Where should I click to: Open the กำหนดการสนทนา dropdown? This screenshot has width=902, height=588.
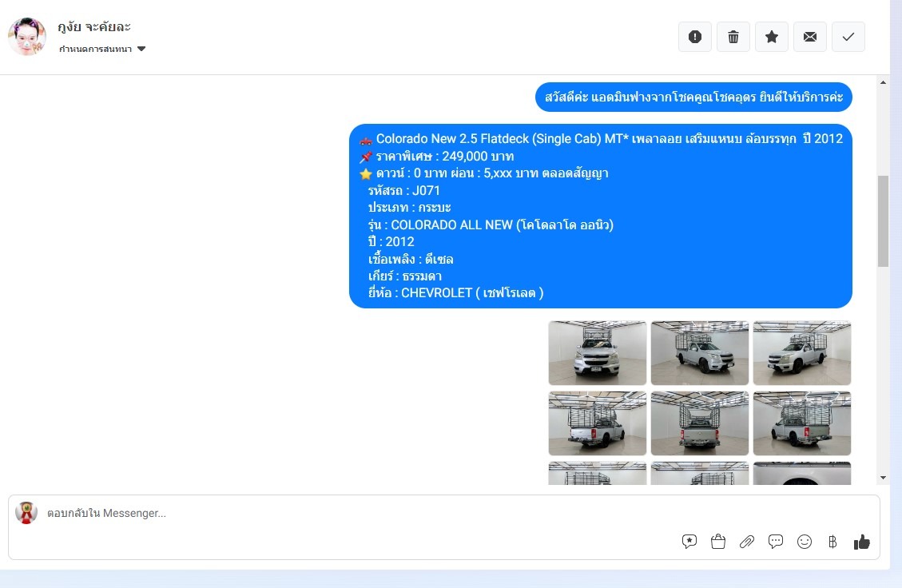[x=101, y=49]
